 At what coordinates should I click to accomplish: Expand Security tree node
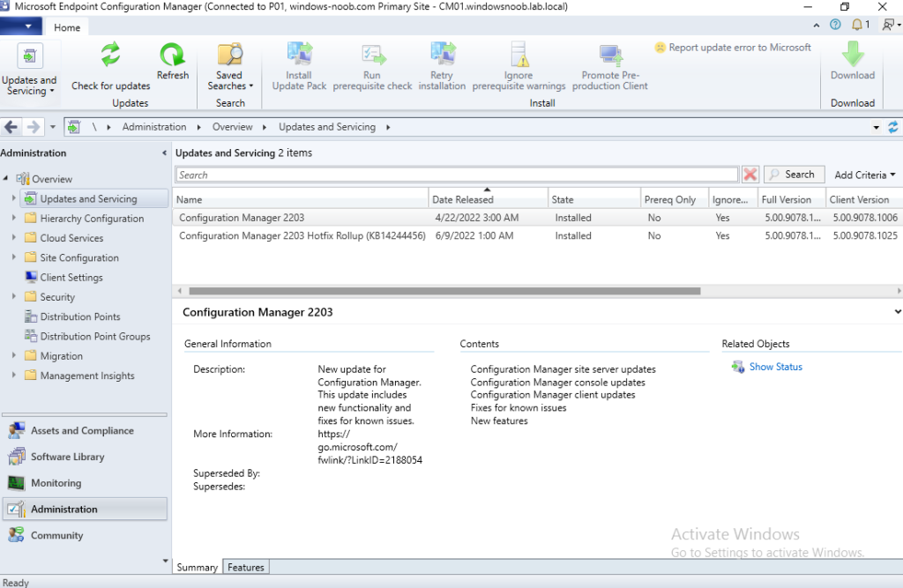(x=14, y=296)
